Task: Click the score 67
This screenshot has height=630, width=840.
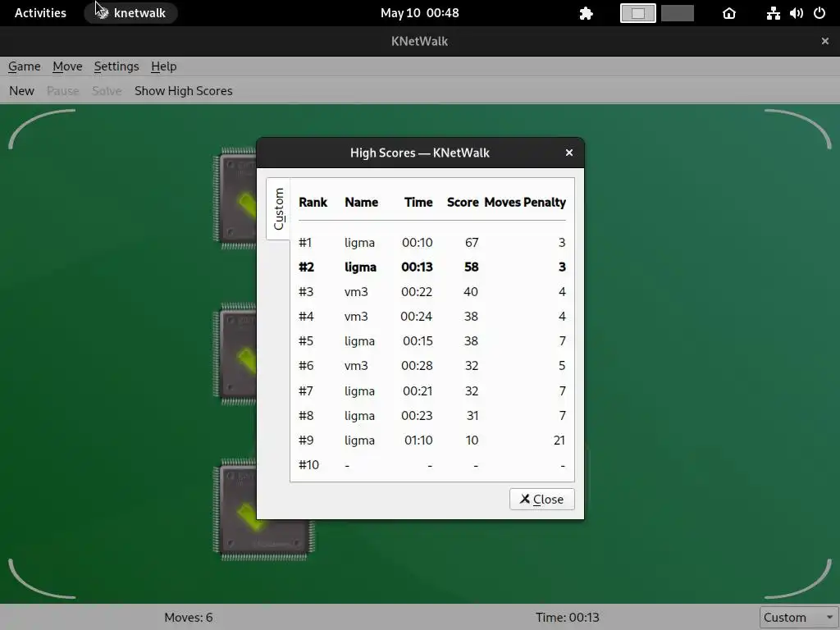Action: tap(472, 243)
